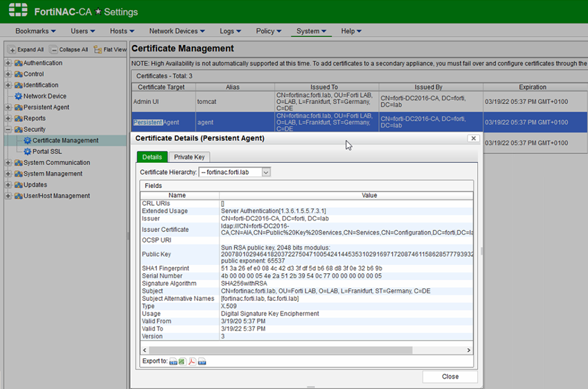Export certificate fields to CSV
The image size is (588, 389).
click(173, 361)
